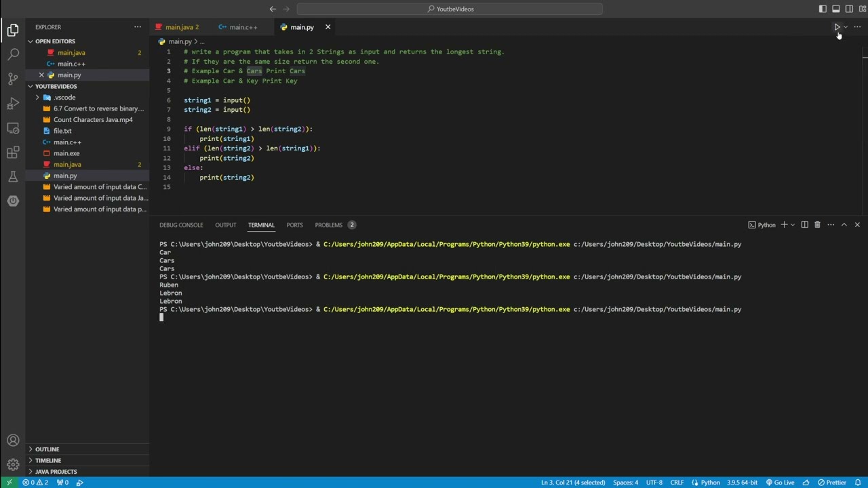Toggle the primary sidebar layout button
868x488 pixels.
click(x=823, y=9)
